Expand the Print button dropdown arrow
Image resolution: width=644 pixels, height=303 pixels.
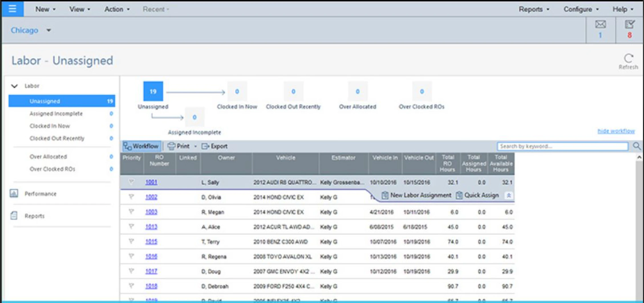195,146
